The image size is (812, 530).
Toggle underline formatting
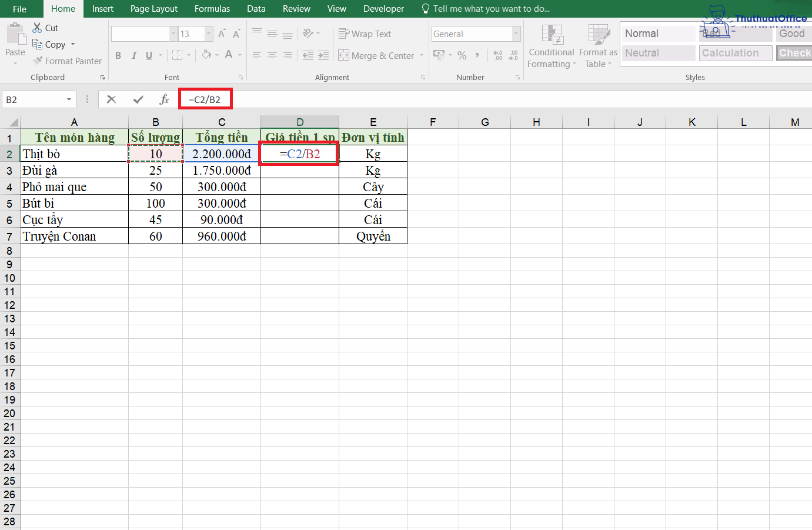coord(149,55)
